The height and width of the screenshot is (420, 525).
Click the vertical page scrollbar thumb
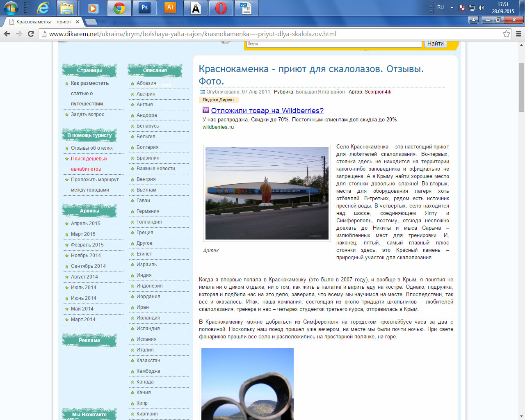521,87
